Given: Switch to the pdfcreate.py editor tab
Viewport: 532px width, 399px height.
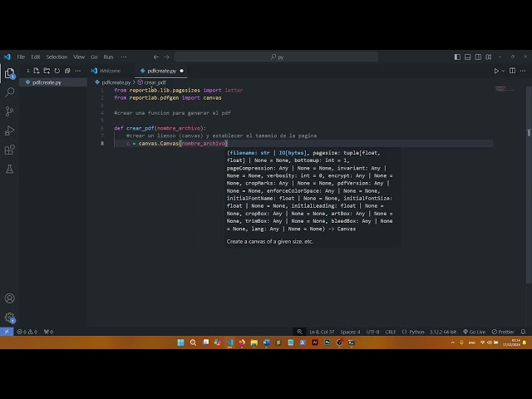Looking at the screenshot, I should coord(161,71).
